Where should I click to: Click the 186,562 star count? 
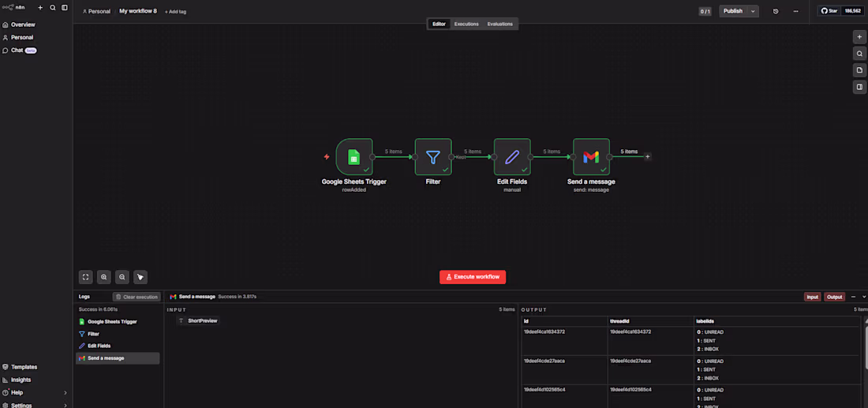(x=851, y=11)
